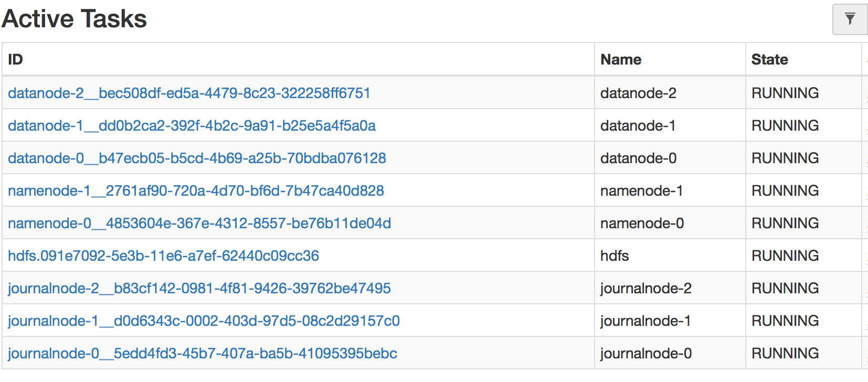Screen dimensions: 868x382
Task: Open namenode-1 task ID link
Action: pyautogui.click(x=196, y=191)
